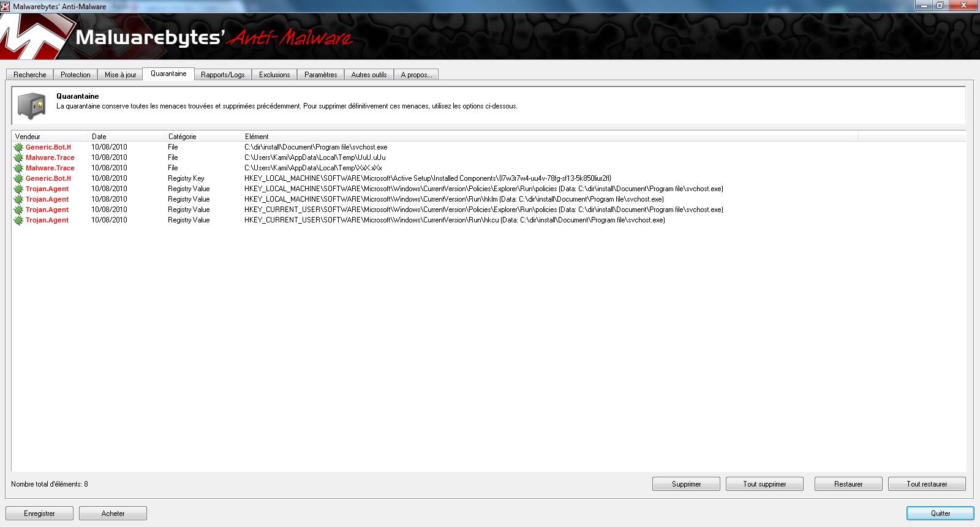
Task: Open the A propos... tab
Action: click(x=417, y=75)
